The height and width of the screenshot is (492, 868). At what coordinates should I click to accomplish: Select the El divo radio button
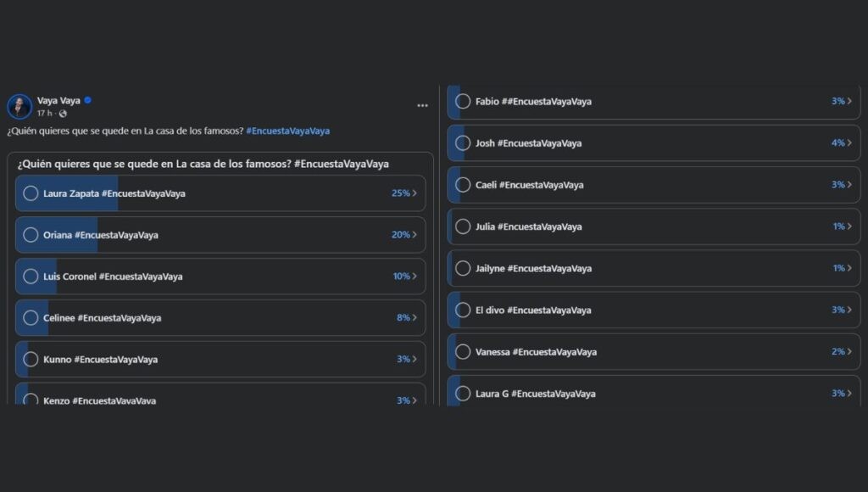pyautogui.click(x=463, y=310)
